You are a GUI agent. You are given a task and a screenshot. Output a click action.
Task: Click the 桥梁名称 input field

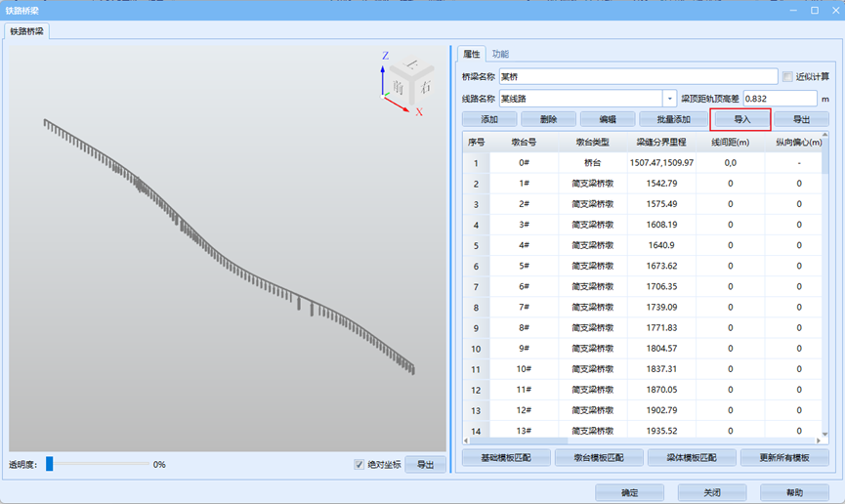[x=637, y=76]
